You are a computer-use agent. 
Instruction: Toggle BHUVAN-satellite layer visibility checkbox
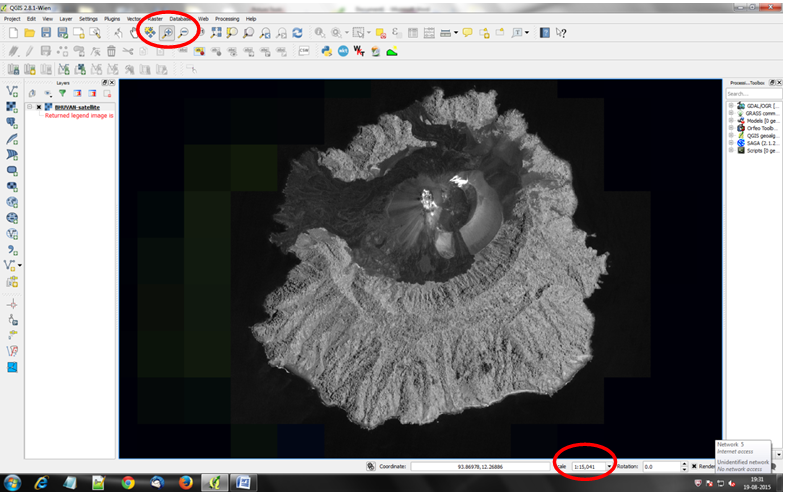(39, 107)
